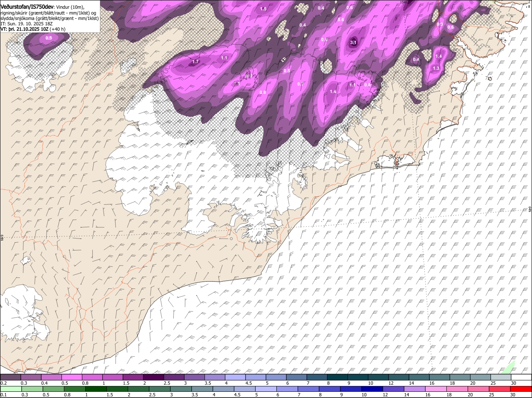Click lower legend bright red swatch after 30
532x398 pixels.
pos(521,388)
